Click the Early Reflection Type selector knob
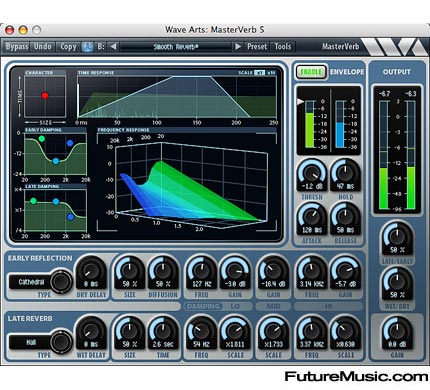This screenshot has width=430, height=390. (x=61, y=282)
